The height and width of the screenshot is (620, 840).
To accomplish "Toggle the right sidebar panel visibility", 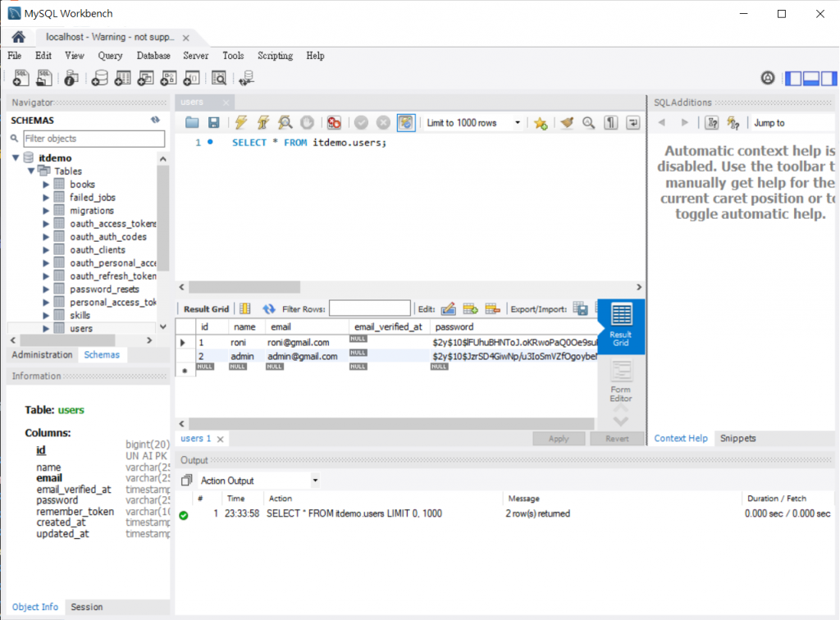I will tap(829, 78).
